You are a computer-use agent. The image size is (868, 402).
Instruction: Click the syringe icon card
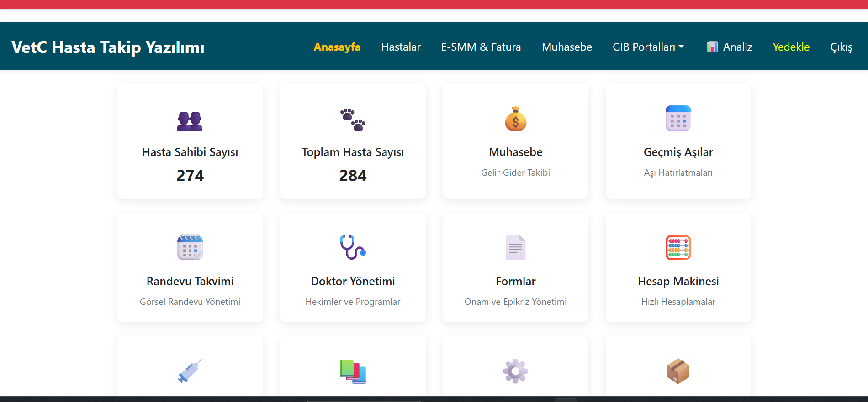click(190, 371)
